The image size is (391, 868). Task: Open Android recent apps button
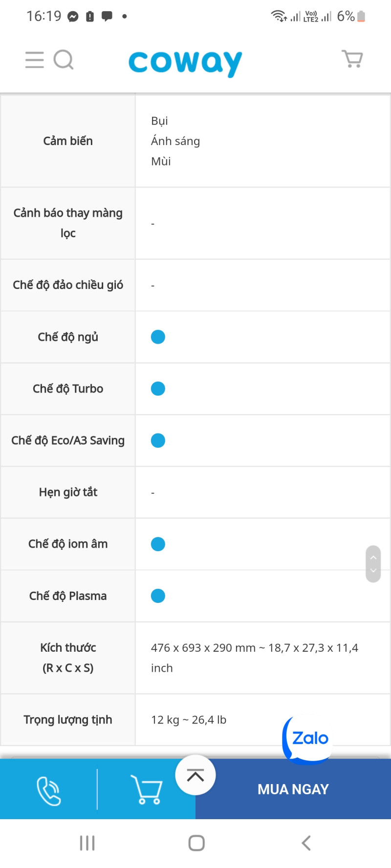[87, 843]
